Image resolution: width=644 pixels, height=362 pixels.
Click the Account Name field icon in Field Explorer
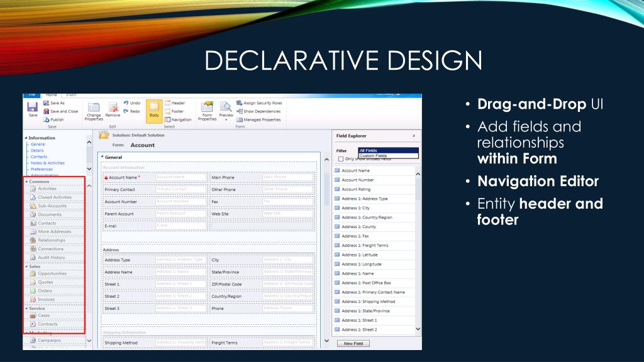pos(337,170)
